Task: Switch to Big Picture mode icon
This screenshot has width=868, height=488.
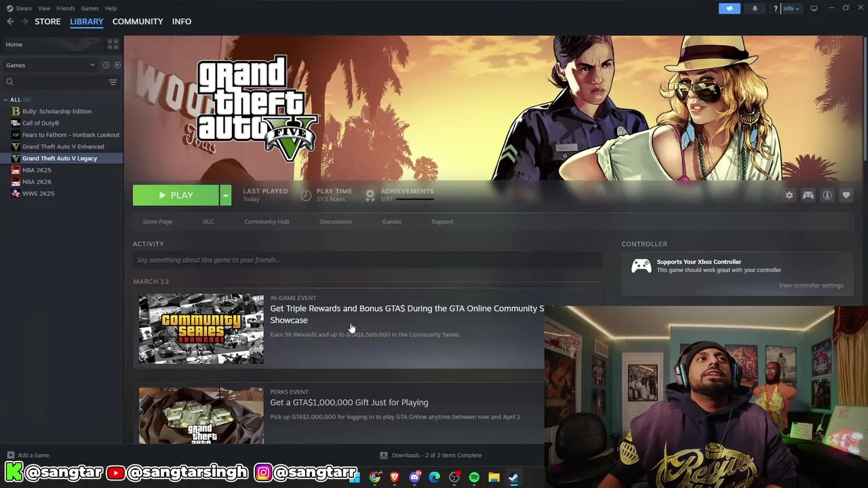Action: (x=814, y=8)
